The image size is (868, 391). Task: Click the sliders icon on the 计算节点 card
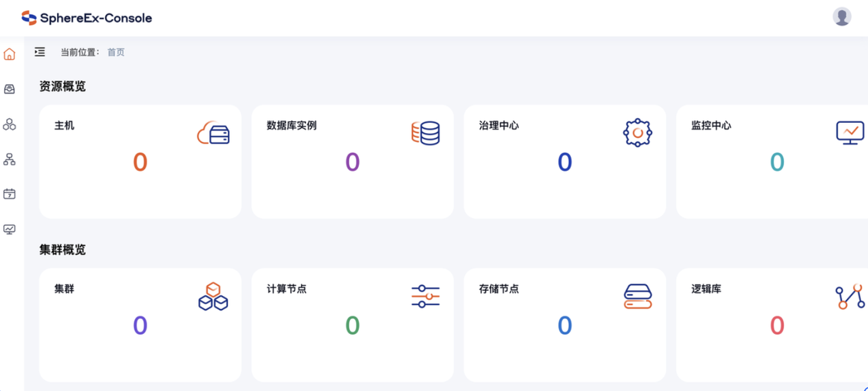point(425,296)
